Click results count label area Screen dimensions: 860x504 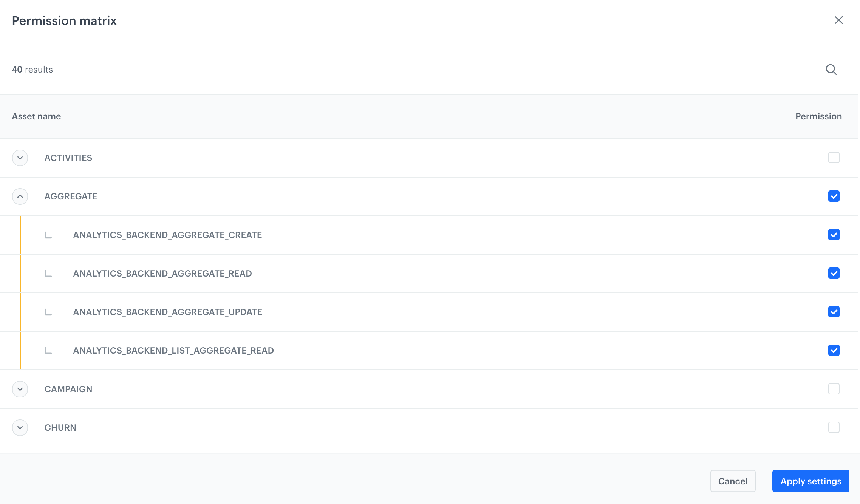point(32,69)
